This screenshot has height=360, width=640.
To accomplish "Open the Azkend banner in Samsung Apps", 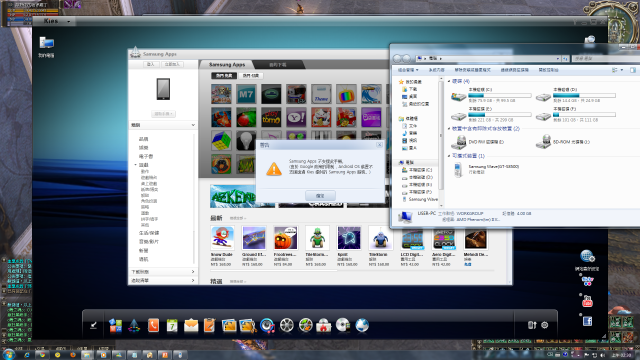I will pos(233,196).
